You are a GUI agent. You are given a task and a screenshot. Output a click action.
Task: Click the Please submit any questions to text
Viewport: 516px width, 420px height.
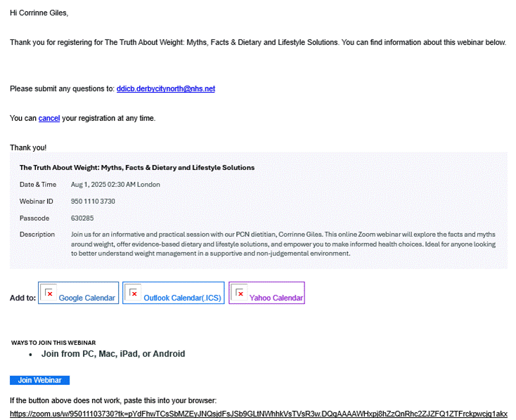pos(62,88)
